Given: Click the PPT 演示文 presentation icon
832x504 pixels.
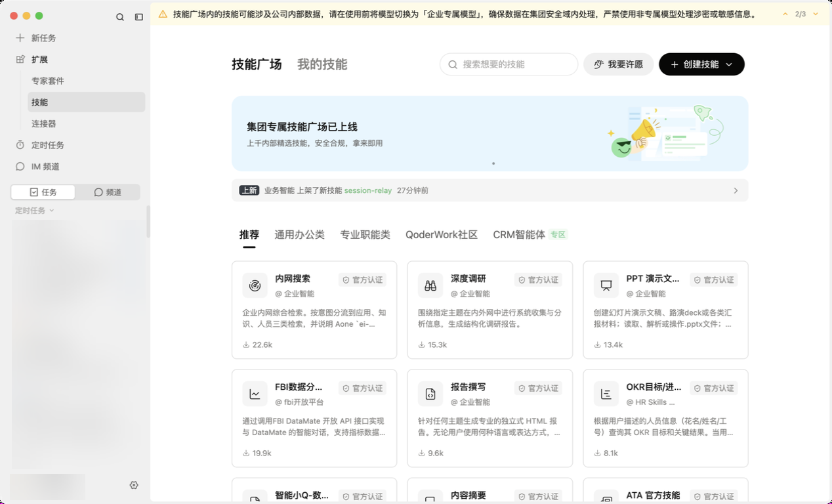Looking at the screenshot, I should point(606,285).
